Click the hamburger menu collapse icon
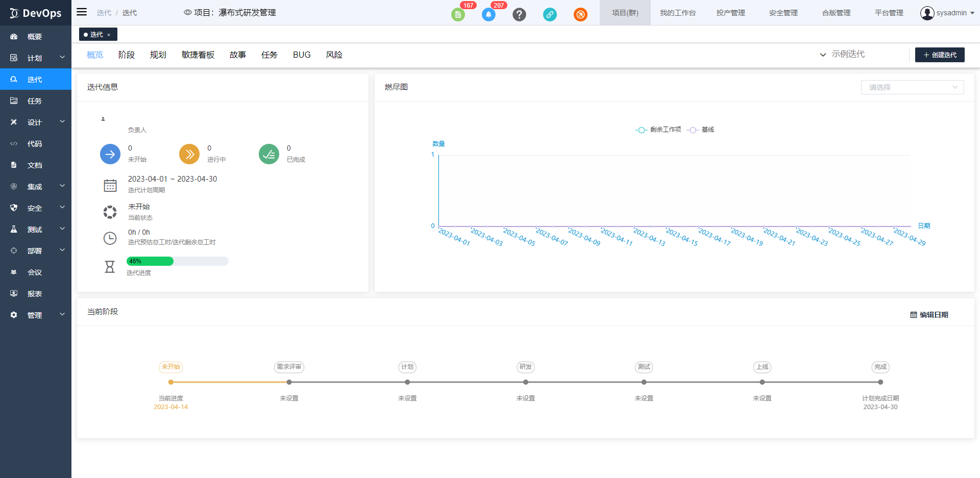The image size is (980, 478). [82, 12]
